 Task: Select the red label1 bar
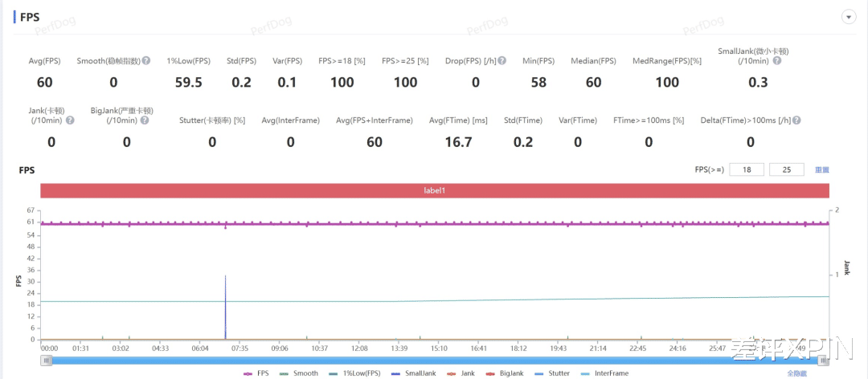click(435, 190)
